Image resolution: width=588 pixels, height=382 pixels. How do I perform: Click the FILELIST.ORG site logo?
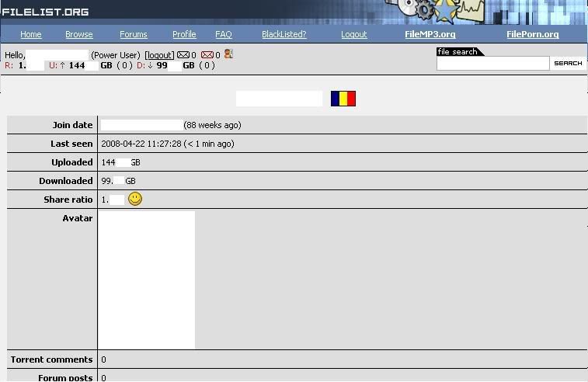pyautogui.click(x=45, y=12)
